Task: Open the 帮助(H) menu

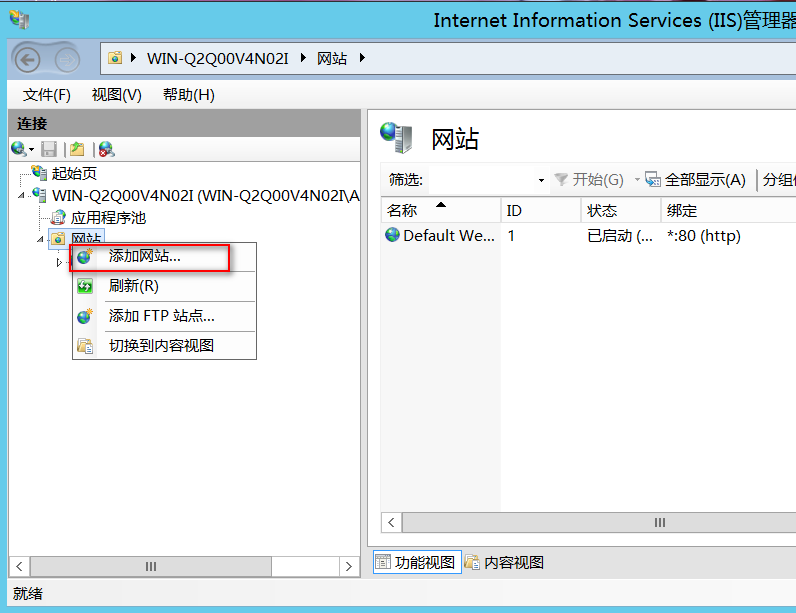Action: 188,95
